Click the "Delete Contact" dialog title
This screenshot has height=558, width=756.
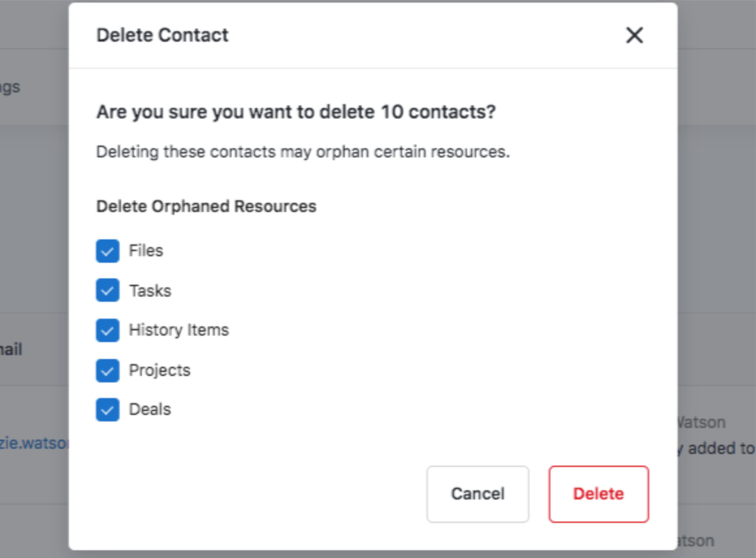[x=163, y=35]
